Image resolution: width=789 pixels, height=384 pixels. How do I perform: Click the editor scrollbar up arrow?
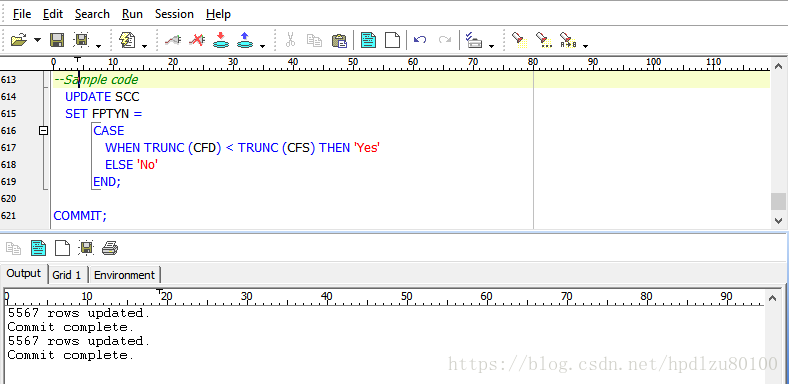(x=778, y=66)
